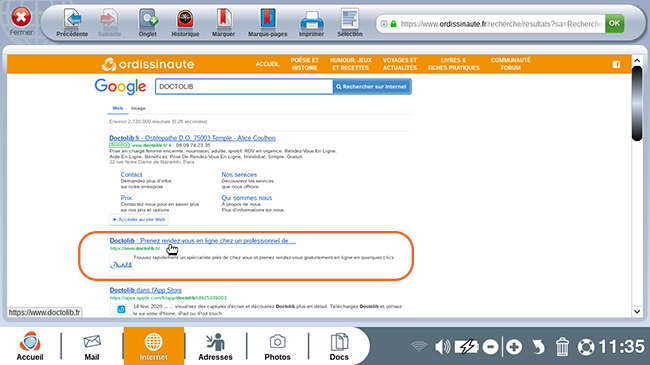Click the vertical scrollbar thumb
650x365 pixels.
point(637,104)
